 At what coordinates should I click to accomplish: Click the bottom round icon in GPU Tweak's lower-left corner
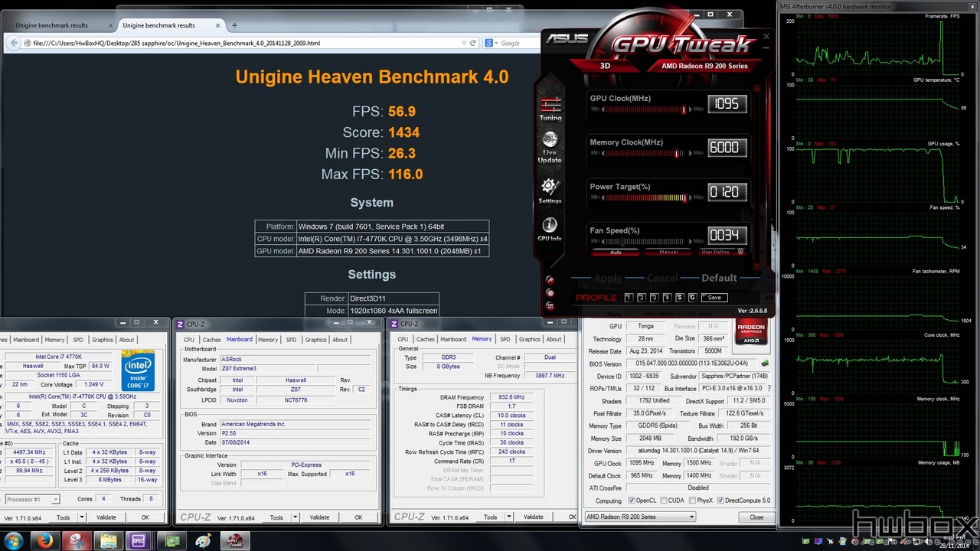(x=550, y=305)
